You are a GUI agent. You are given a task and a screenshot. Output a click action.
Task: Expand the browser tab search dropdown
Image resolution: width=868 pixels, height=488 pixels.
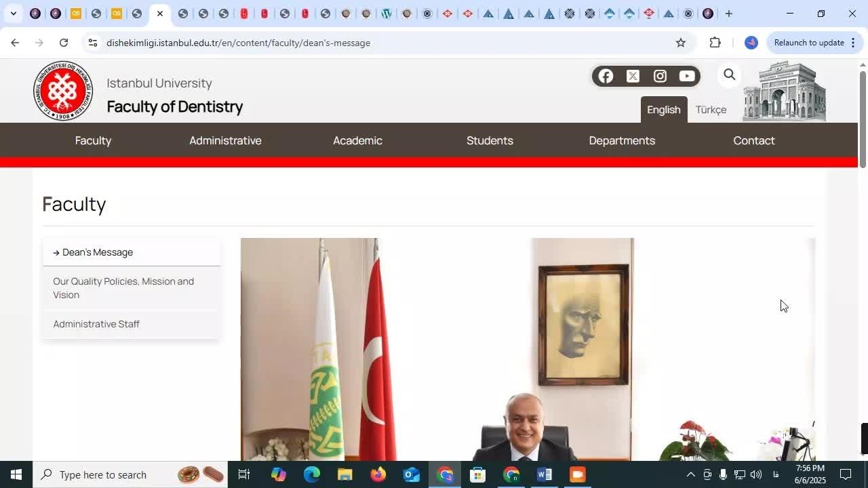click(x=13, y=14)
